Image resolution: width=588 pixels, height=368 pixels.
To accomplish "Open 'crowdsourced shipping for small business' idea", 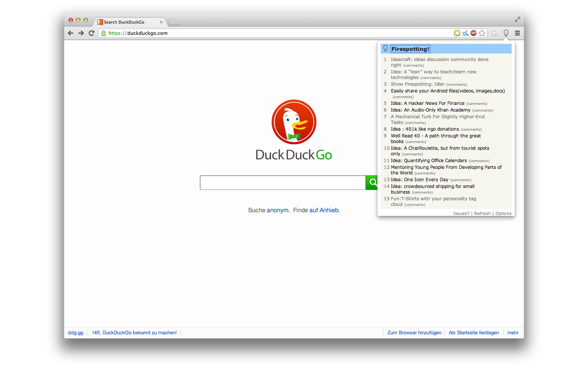I will pyautogui.click(x=433, y=189).
